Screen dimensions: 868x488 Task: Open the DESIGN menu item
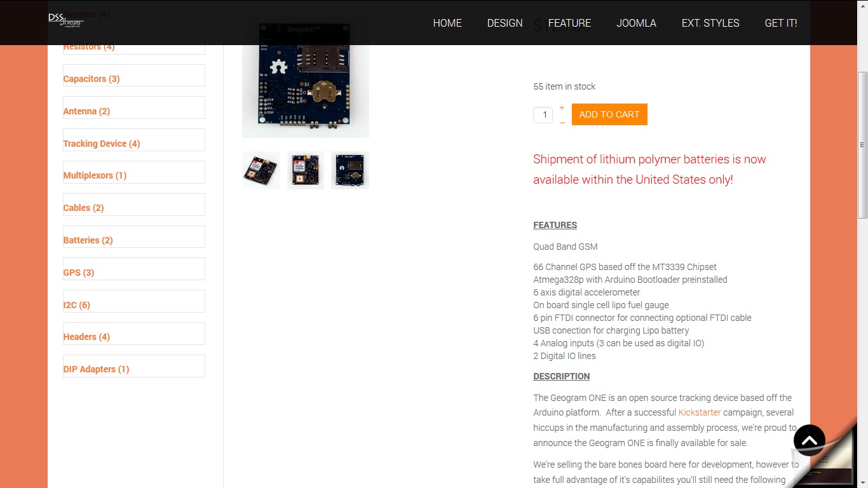point(505,23)
